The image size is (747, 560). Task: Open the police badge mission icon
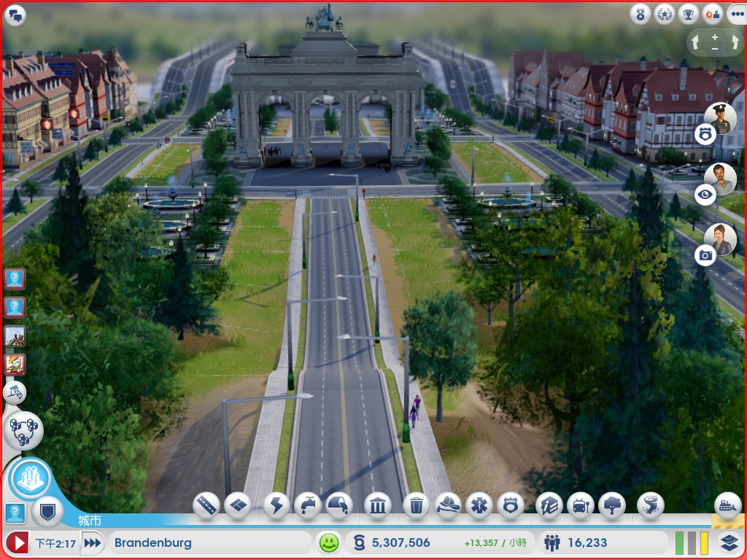click(x=705, y=135)
